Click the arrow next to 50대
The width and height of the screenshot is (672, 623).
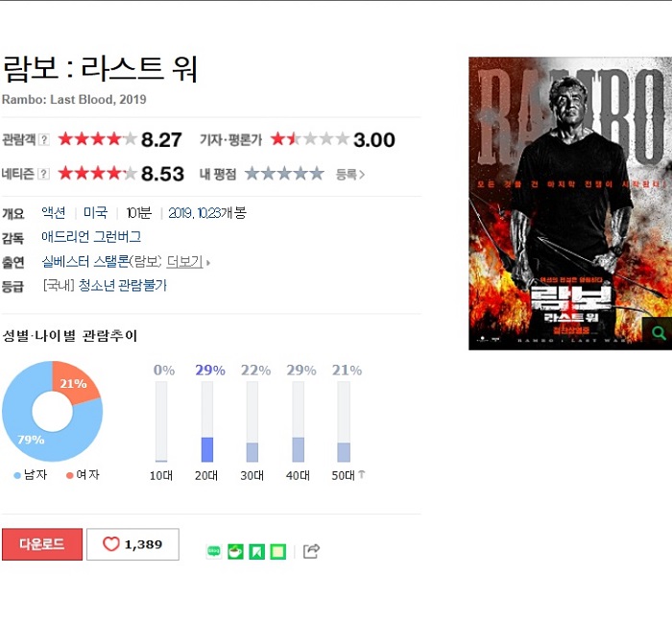coord(362,474)
